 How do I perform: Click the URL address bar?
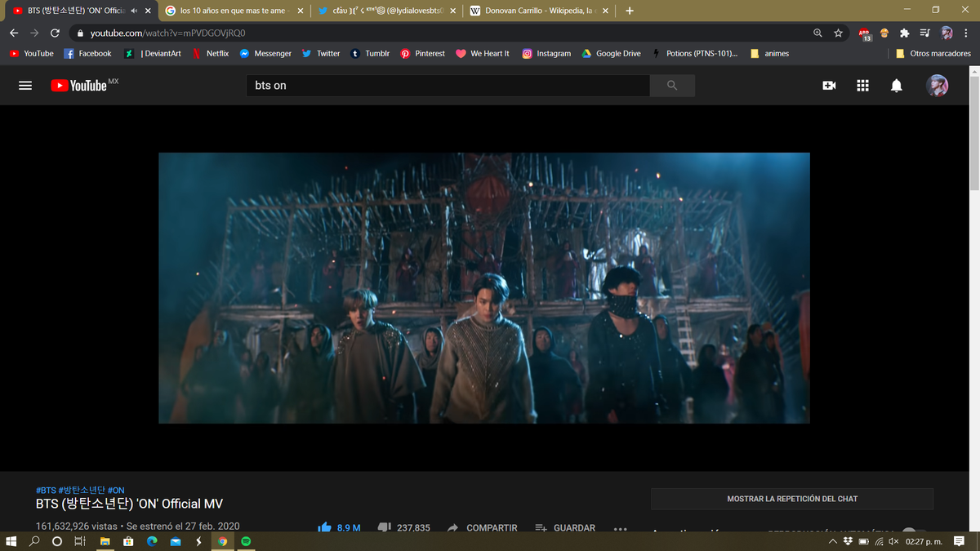[441, 33]
